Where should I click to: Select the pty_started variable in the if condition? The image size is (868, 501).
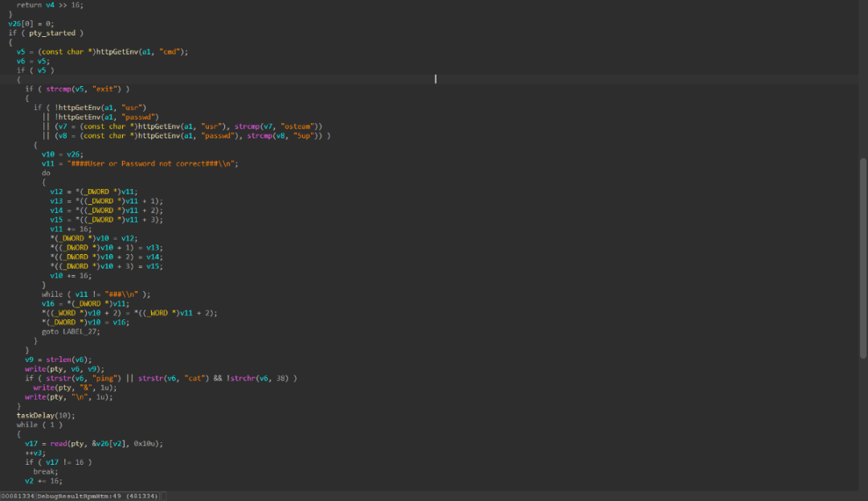point(52,33)
